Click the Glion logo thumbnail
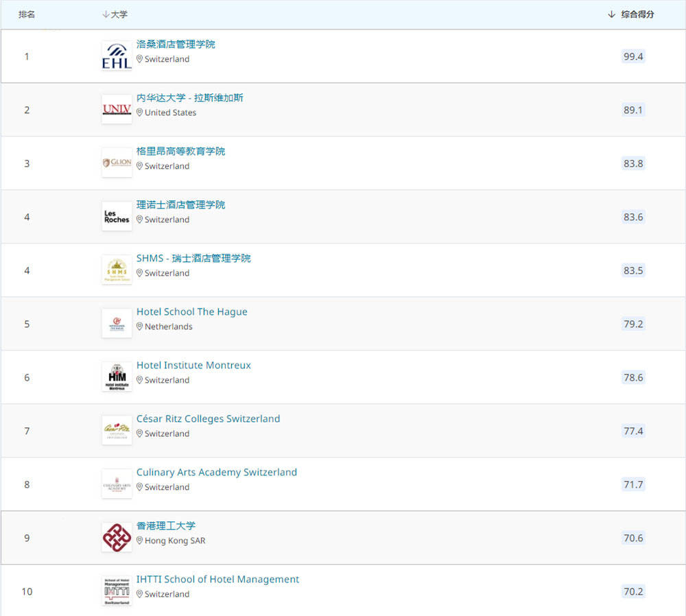Viewport: 686px width, 616px height. point(117,163)
